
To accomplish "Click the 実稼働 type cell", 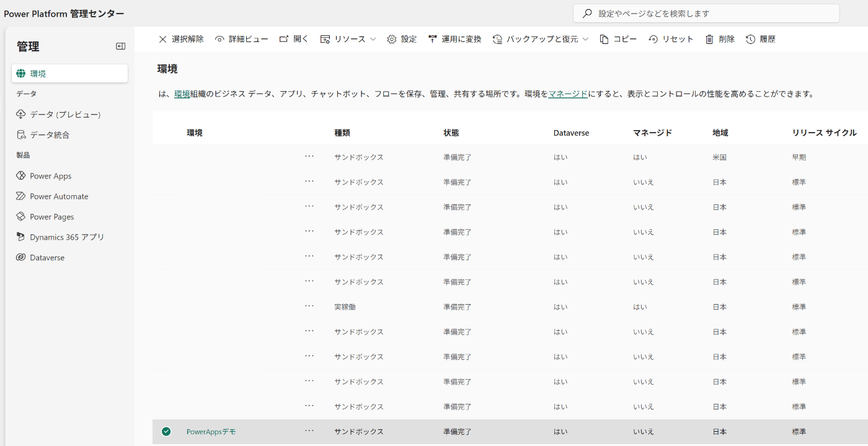I will tap(345, 307).
